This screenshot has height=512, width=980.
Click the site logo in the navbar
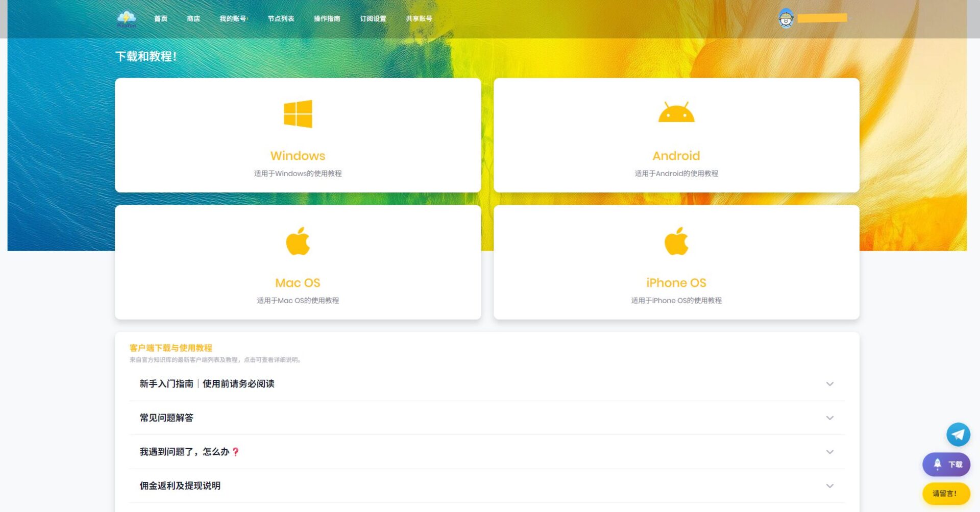(127, 19)
